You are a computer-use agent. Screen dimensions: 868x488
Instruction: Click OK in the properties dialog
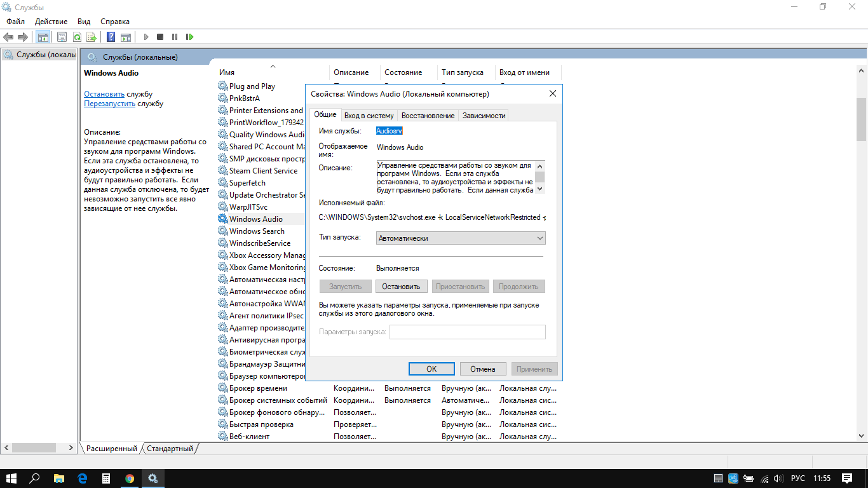pyautogui.click(x=431, y=369)
